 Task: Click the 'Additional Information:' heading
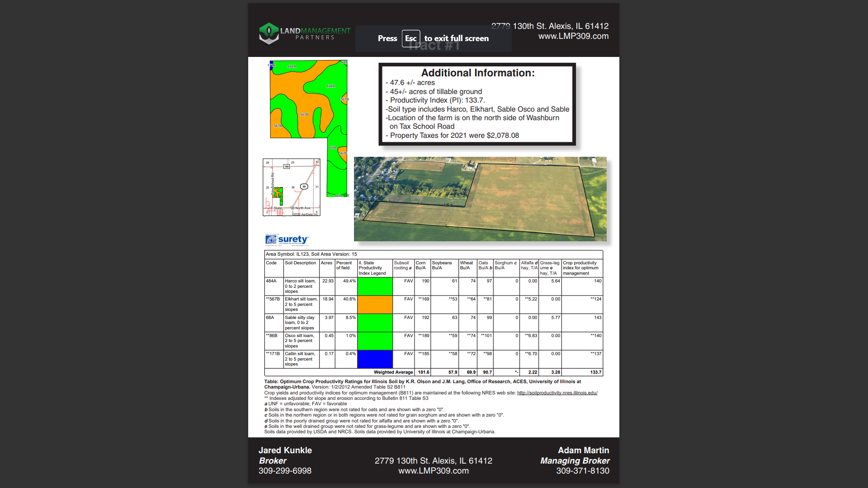[478, 73]
